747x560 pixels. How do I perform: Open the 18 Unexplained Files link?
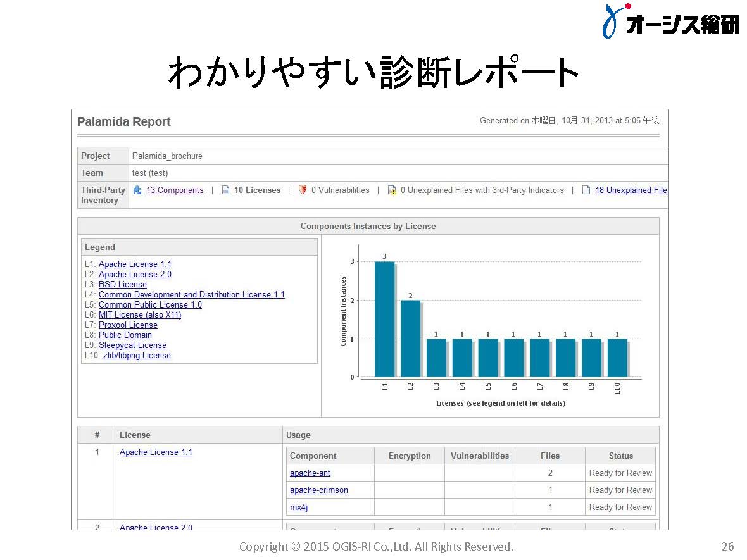pyautogui.click(x=631, y=190)
